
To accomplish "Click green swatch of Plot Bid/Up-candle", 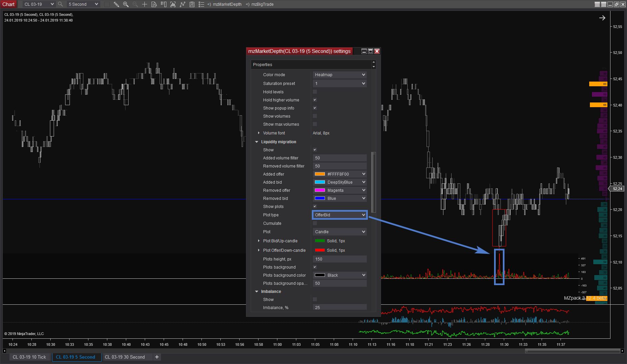I will pyautogui.click(x=320, y=241).
